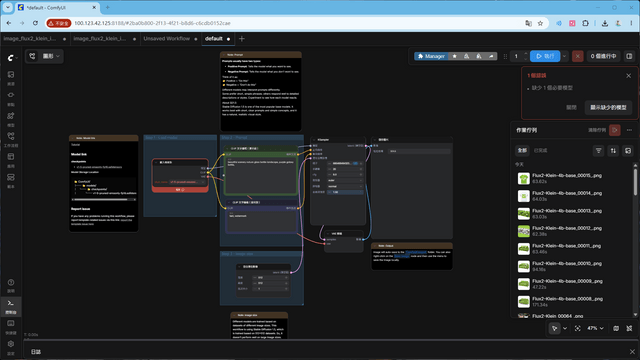Expand the run button dropdown arrow
This screenshot has width=640, height=360.
564,56
